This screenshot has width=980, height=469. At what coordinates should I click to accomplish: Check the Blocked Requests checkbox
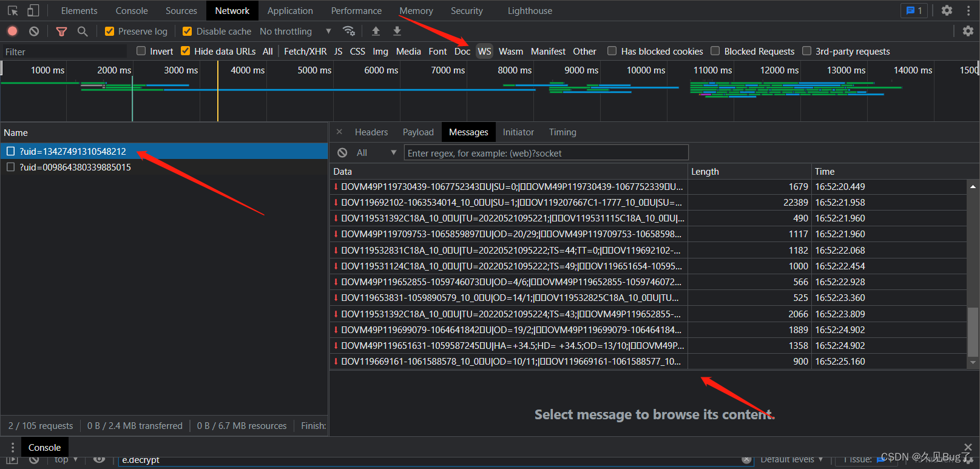[x=715, y=51]
